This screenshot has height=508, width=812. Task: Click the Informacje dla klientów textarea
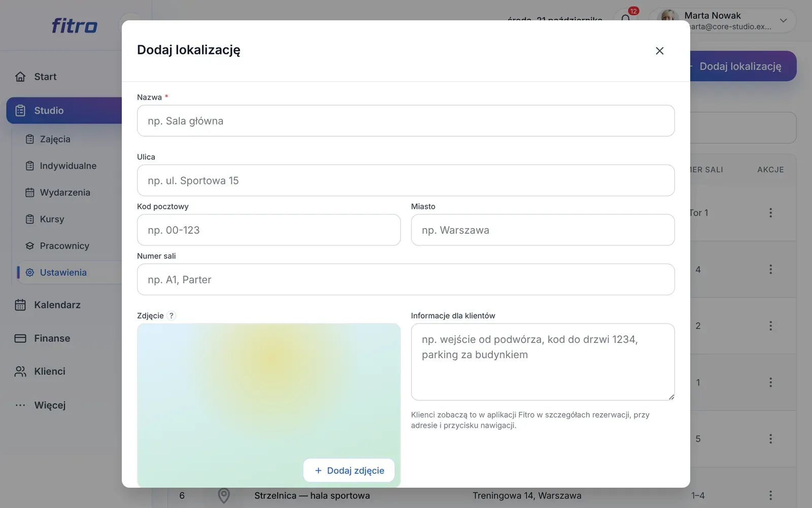(x=543, y=362)
